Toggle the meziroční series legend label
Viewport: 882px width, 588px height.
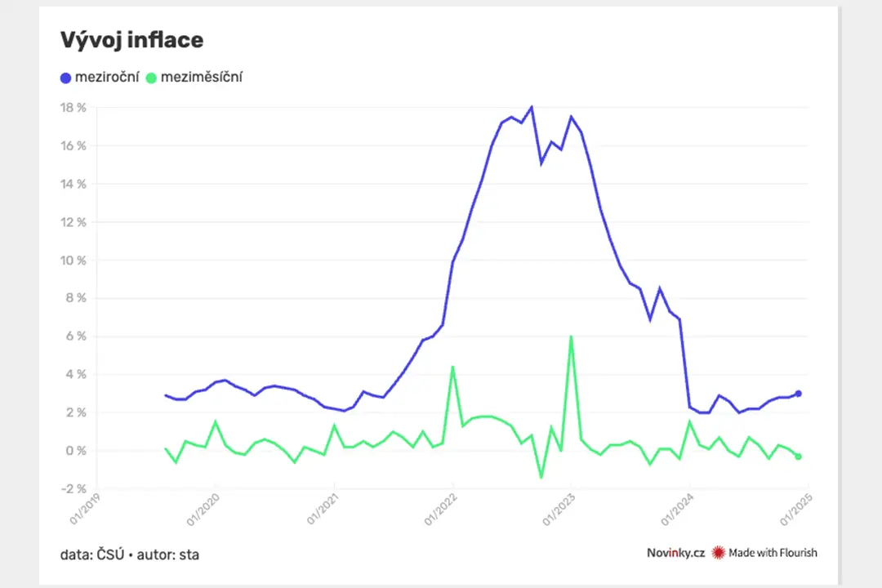click(107, 77)
